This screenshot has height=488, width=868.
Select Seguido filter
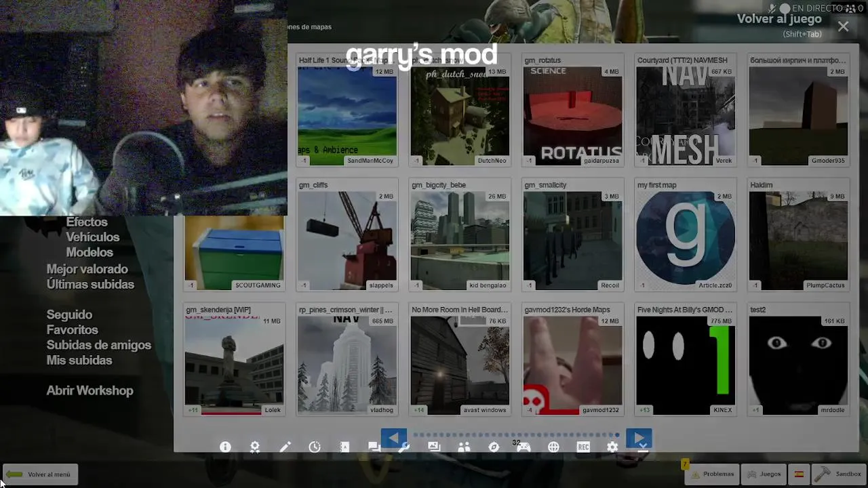(69, 314)
